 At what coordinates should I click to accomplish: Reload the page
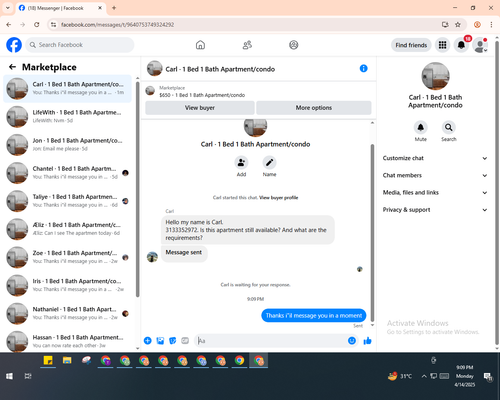tap(37, 25)
